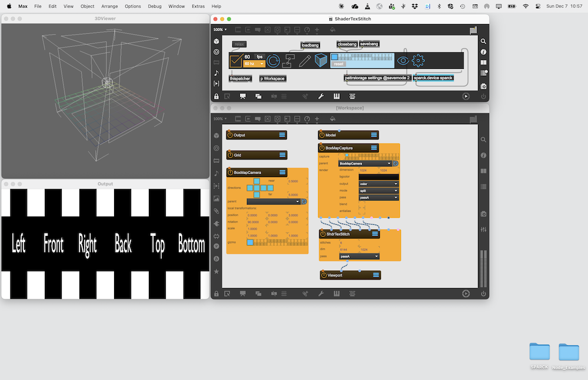This screenshot has height=380, width=588.
Task: Expand the mode dropdown showing split
Action: pyautogui.click(x=379, y=191)
